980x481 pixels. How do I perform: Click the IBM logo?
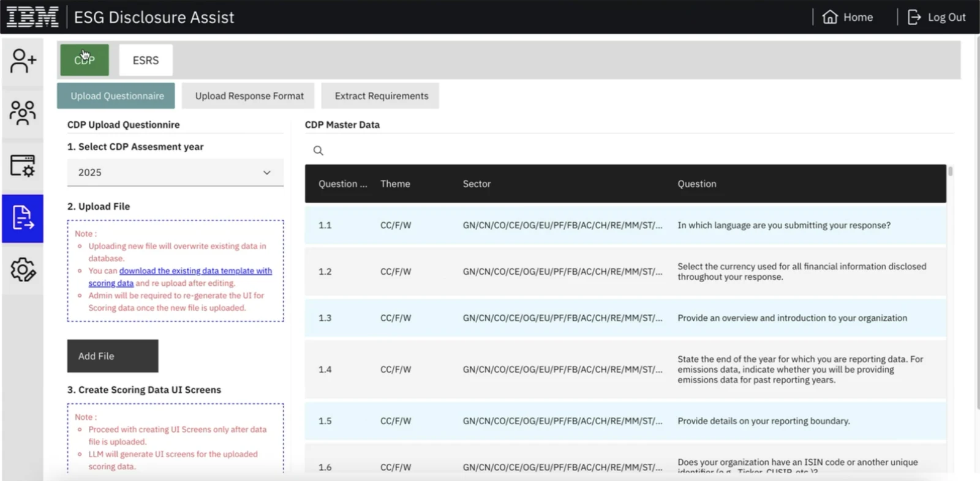point(32,17)
